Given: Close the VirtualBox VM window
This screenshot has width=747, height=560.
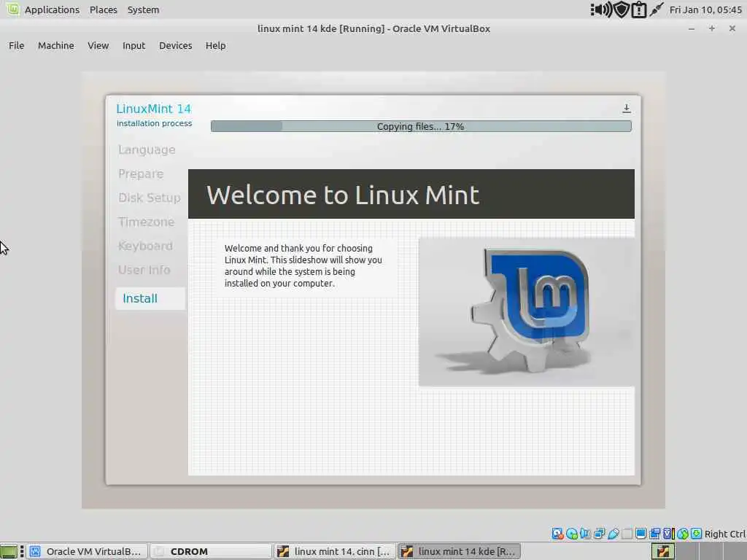Looking at the screenshot, I should coord(732,28).
